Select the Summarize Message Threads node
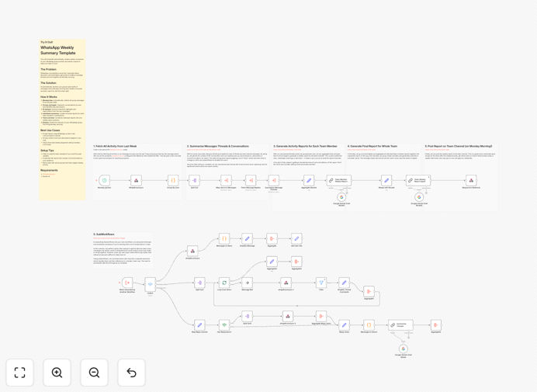This screenshot has height=392, width=537. click(274, 180)
